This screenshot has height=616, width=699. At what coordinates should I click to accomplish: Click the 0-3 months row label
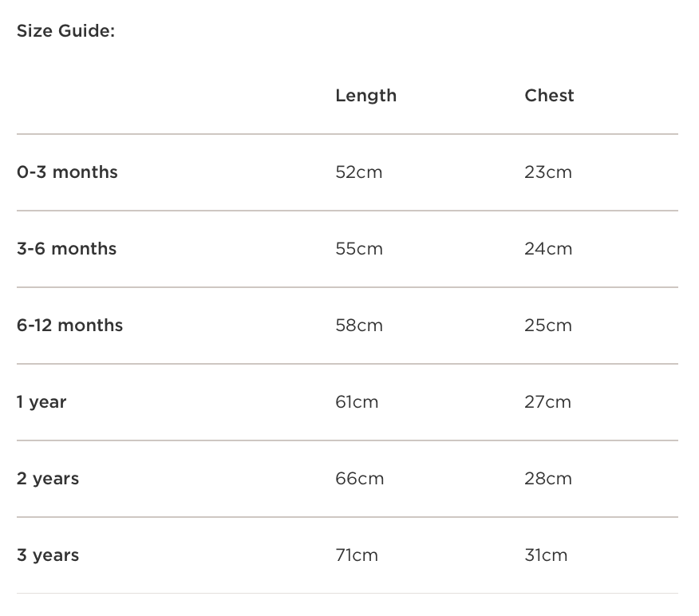pyautogui.click(x=67, y=172)
